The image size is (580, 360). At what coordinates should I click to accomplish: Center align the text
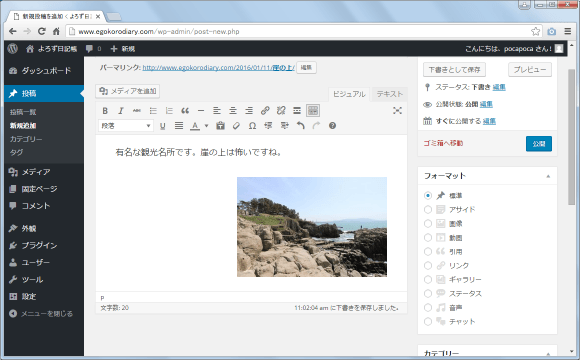[x=233, y=111]
